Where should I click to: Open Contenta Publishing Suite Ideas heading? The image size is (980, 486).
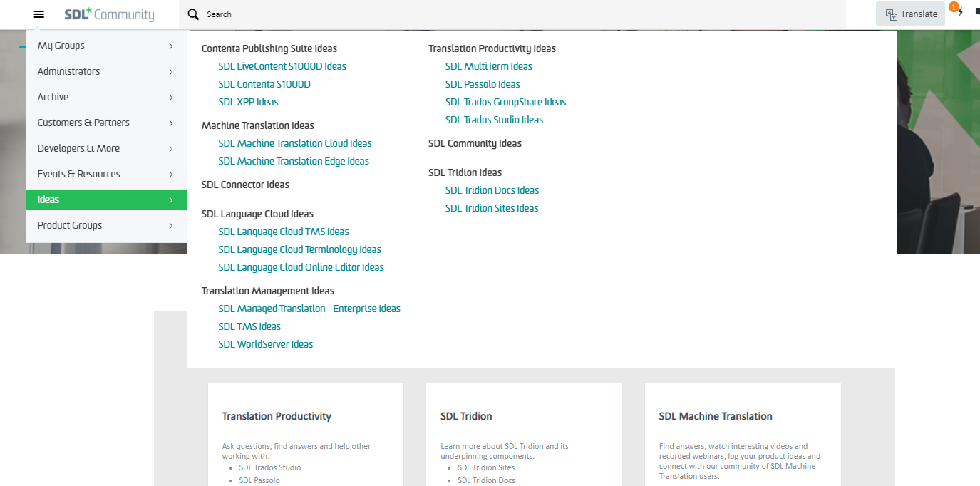(269, 48)
